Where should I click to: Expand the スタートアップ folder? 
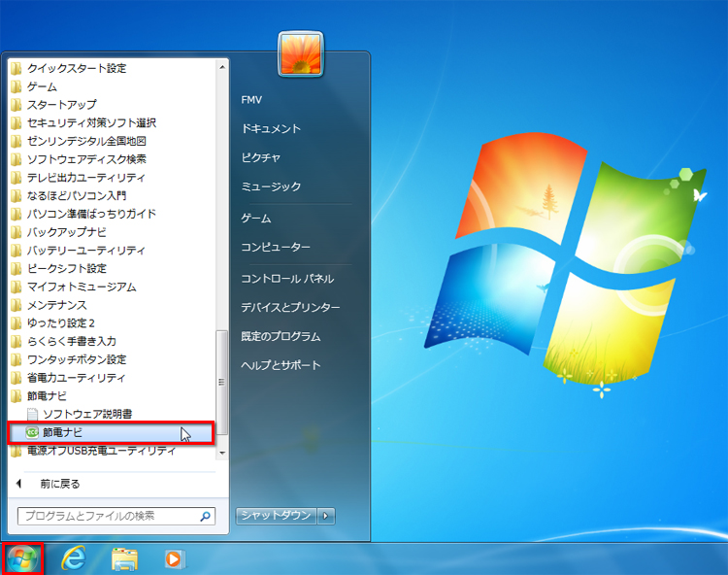tap(53, 105)
